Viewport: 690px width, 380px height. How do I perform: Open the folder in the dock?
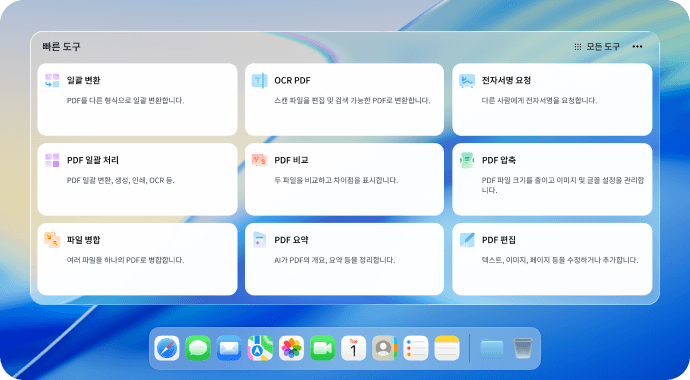(x=492, y=348)
